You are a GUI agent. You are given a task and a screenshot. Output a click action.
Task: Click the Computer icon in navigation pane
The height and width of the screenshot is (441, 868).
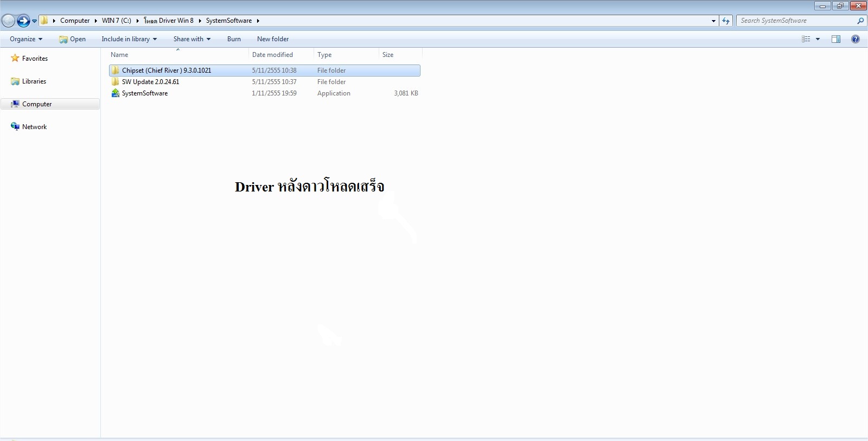(15, 104)
